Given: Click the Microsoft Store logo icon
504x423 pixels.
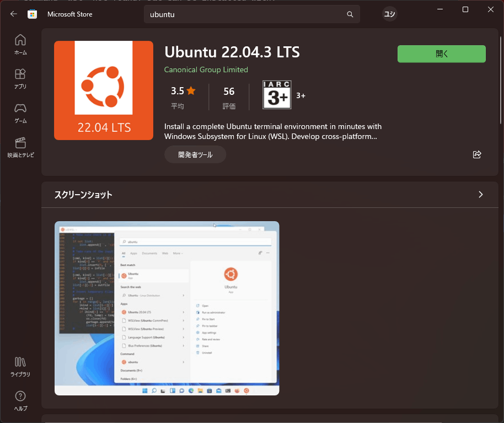Looking at the screenshot, I should (32, 14).
